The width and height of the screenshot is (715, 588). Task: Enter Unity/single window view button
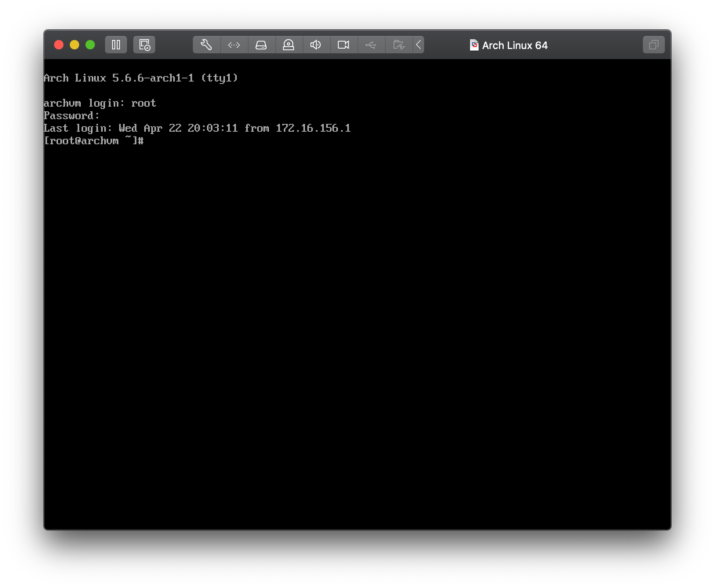pyautogui.click(x=653, y=45)
